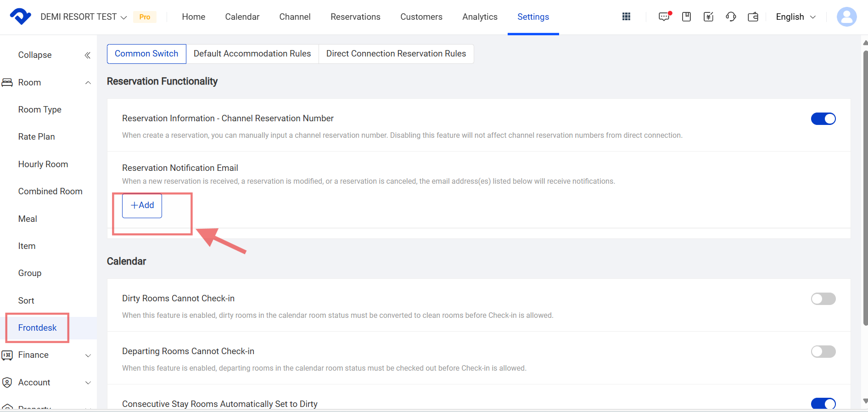Image resolution: width=868 pixels, height=412 pixels.
Task: Open DEMI RESORT TEST property dropdown
Action: click(x=84, y=17)
